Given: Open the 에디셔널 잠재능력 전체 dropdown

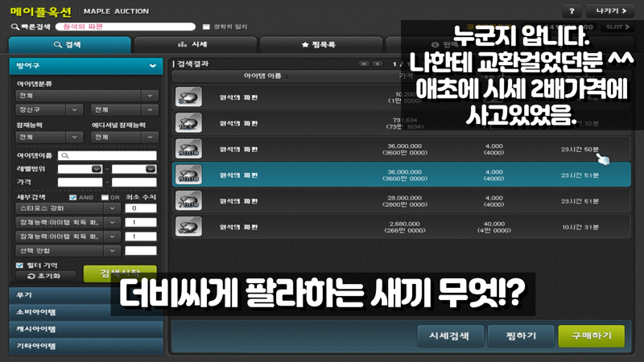Looking at the screenshot, I should [x=125, y=137].
